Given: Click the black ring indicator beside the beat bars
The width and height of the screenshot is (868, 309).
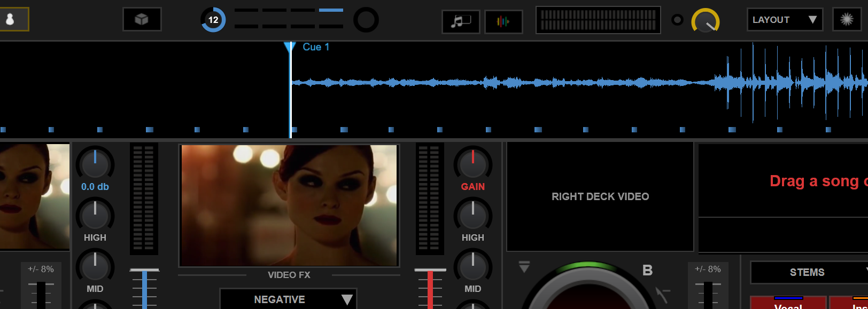Looking at the screenshot, I should 366,20.
